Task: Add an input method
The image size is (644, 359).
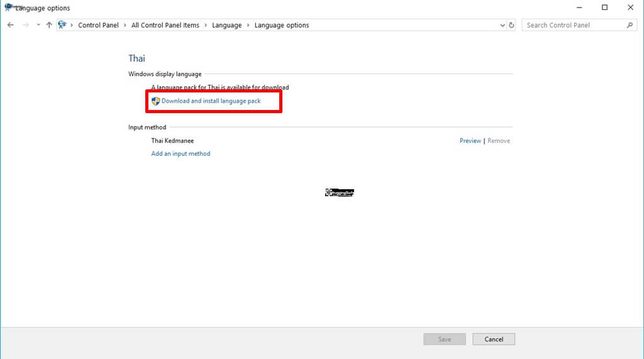Action: tap(180, 153)
